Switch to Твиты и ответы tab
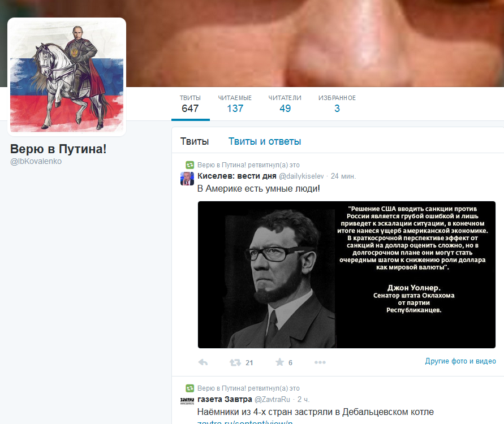 point(265,141)
